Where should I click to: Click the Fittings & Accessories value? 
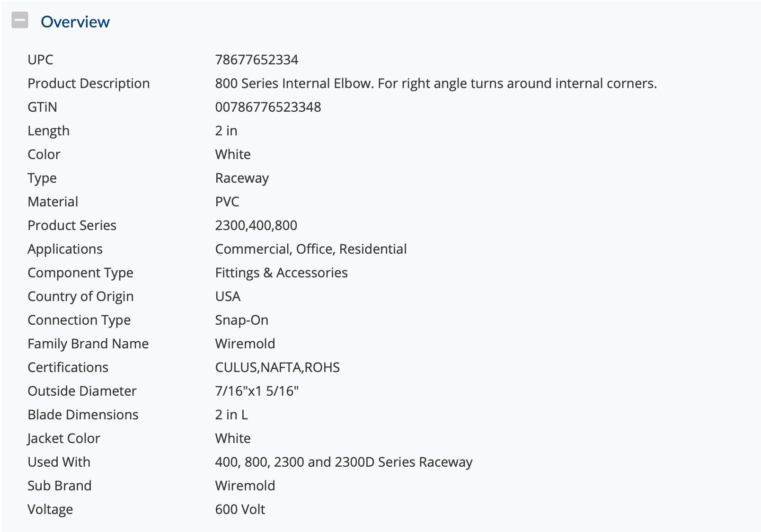pos(281,273)
